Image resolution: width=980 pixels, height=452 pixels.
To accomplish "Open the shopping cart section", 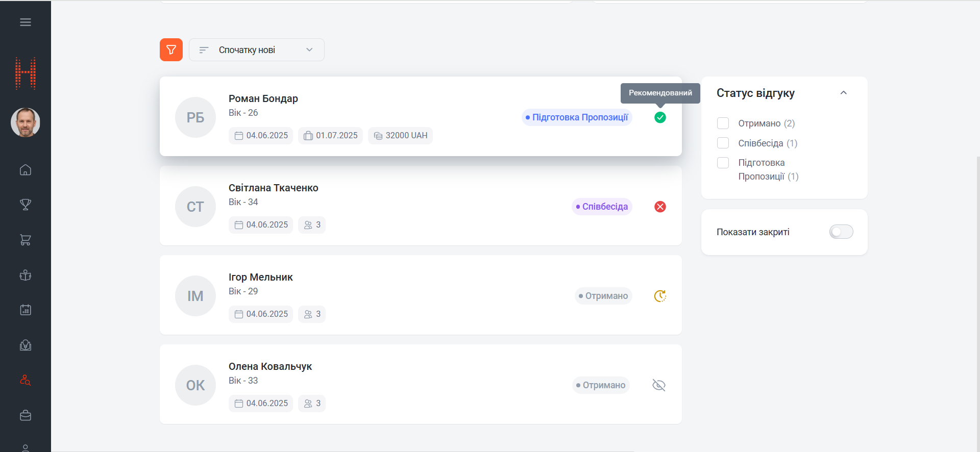I will (x=26, y=240).
